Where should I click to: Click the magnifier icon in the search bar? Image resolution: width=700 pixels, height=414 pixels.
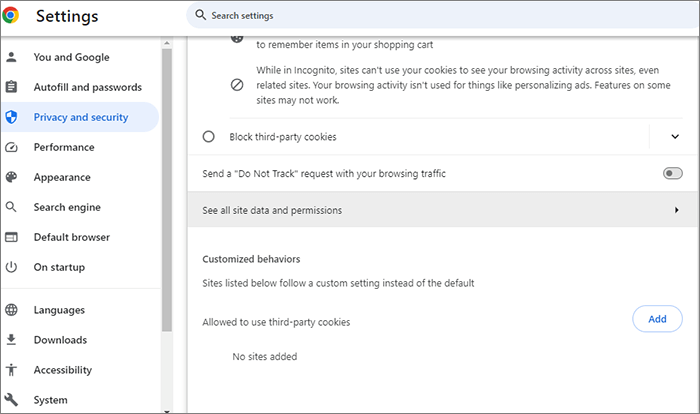(x=201, y=16)
